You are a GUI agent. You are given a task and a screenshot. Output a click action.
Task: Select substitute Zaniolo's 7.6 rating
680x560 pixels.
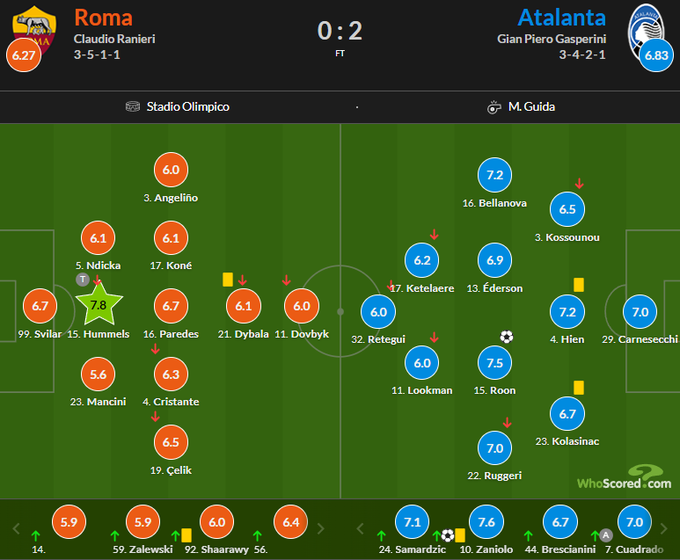[488, 523]
